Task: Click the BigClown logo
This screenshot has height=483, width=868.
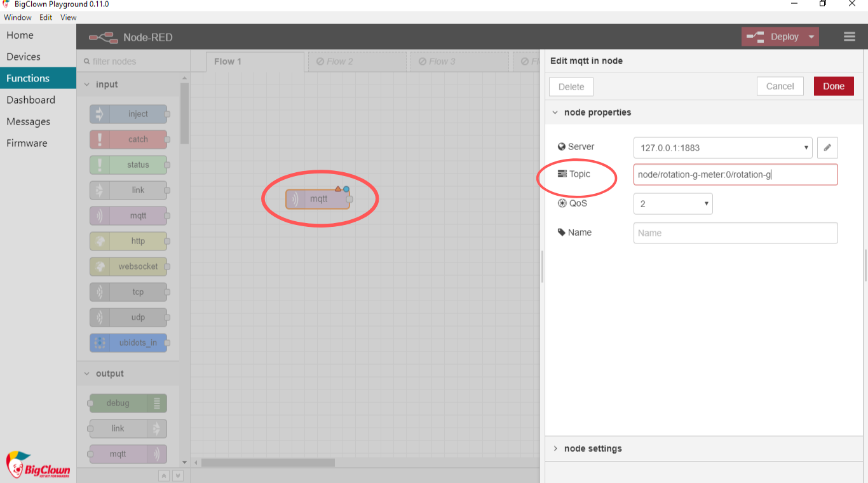Action: 38,465
